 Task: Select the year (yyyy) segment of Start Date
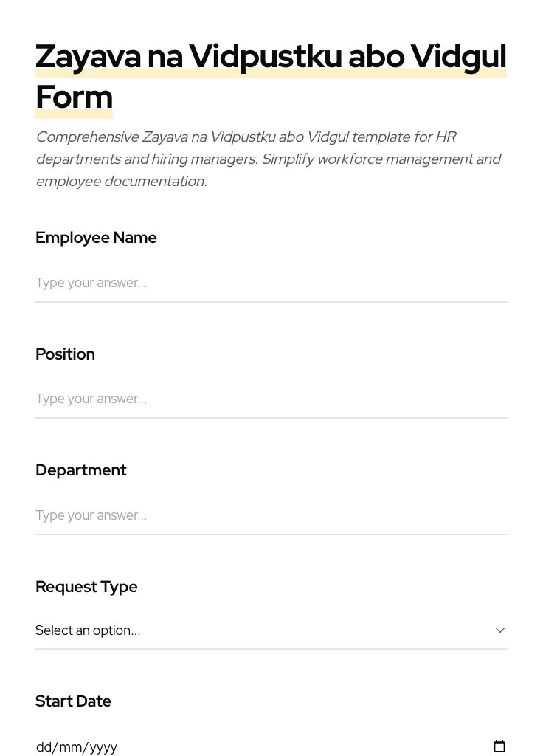click(103, 747)
